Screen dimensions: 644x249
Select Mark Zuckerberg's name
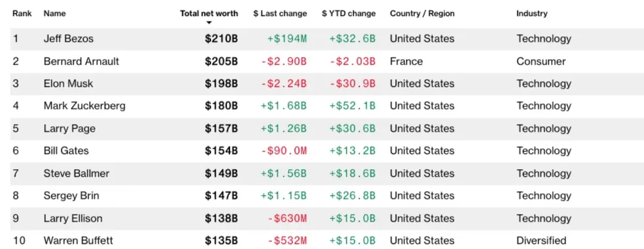pyautogui.click(x=85, y=106)
